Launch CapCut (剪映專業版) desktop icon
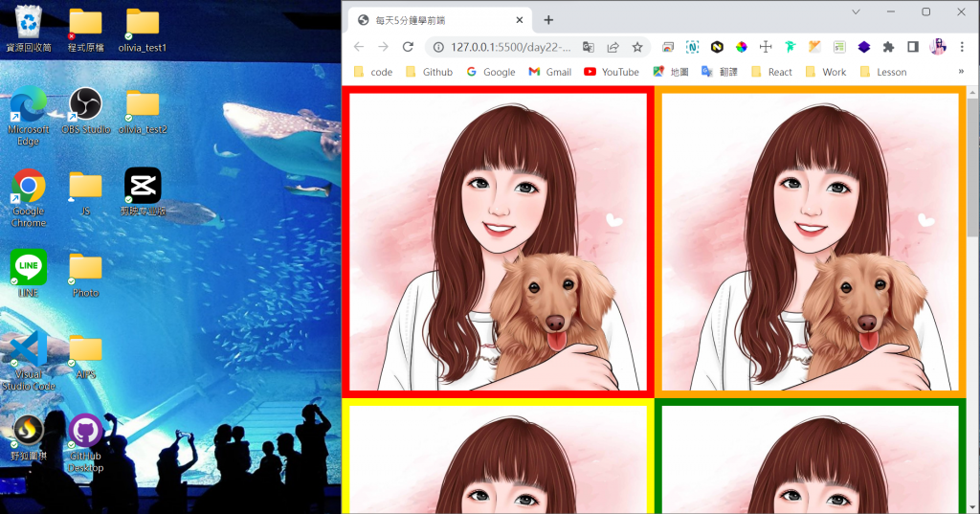 (143, 192)
